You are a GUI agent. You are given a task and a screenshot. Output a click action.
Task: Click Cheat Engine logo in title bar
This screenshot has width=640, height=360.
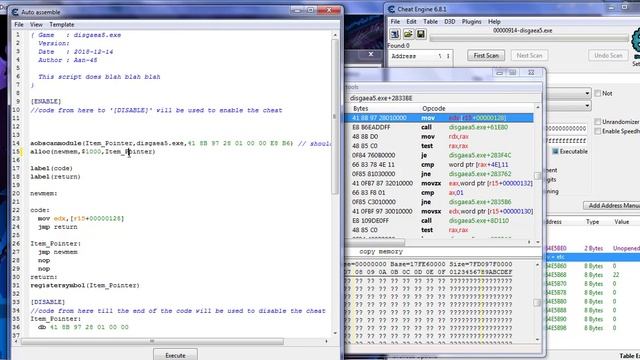click(391, 9)
